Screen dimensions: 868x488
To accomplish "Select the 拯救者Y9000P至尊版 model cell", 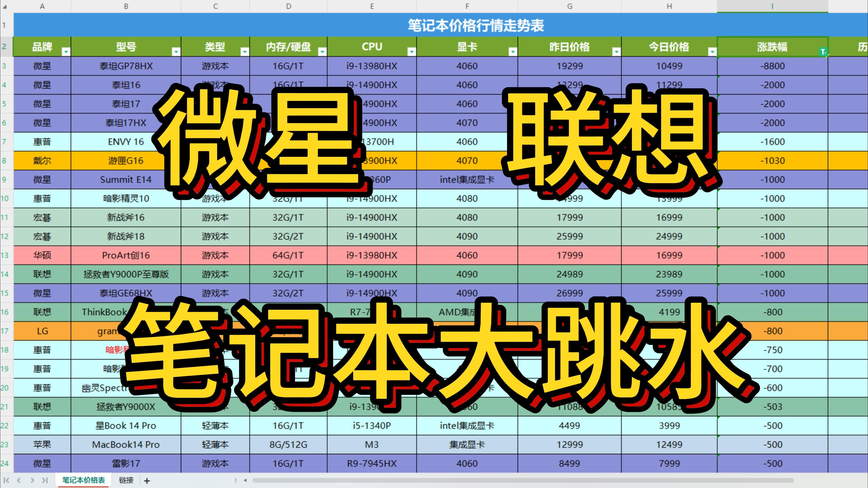I will pos(126,274).
